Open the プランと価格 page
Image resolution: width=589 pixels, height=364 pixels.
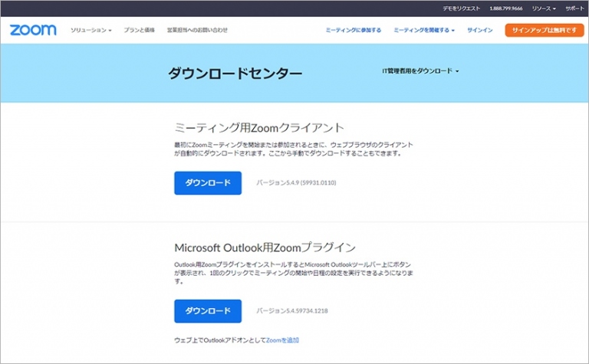[139, 30]
